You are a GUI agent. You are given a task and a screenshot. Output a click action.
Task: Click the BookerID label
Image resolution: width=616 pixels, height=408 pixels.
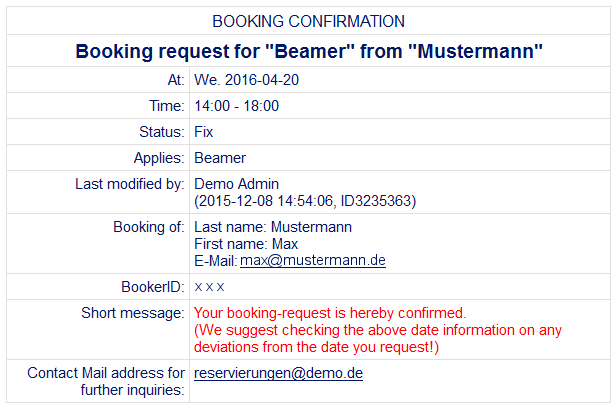(153, 287)
